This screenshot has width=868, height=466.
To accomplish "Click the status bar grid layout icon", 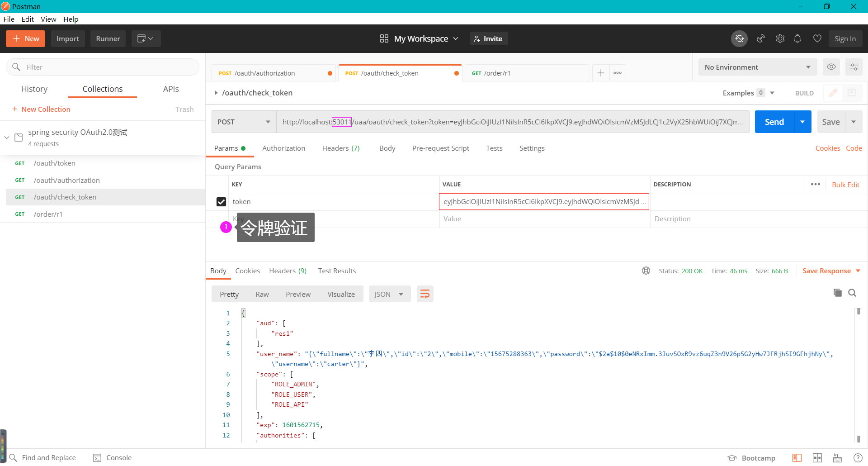I will coord(817,458).
